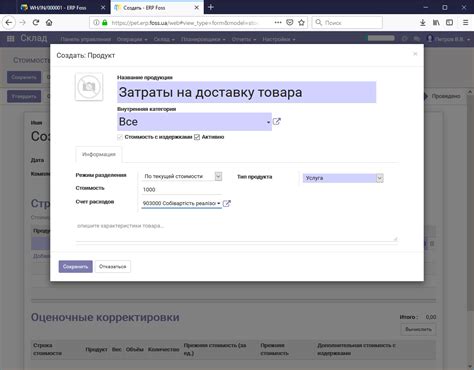Click the Склад app title

coord(34,38)
